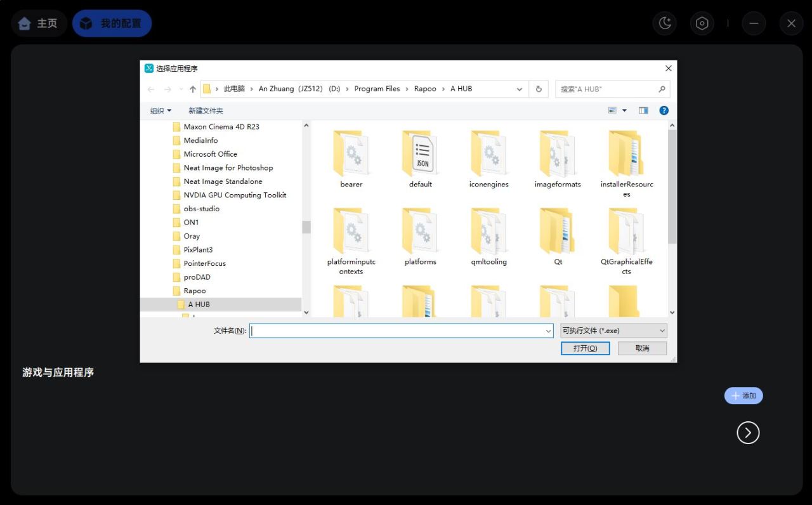Expand the 文件名 combo box dropdown
Screen dimensions: 812x505
[549, 331]
